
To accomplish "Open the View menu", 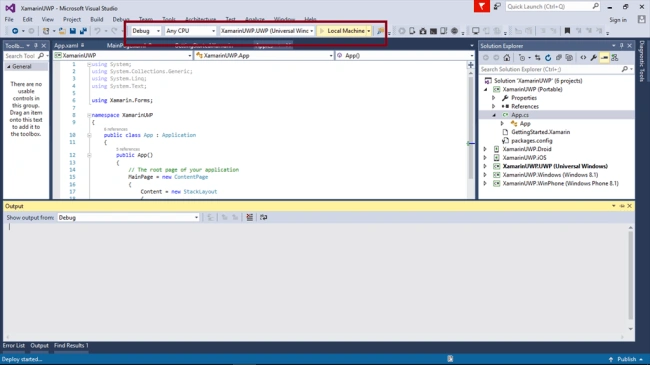I will point(48,19).
